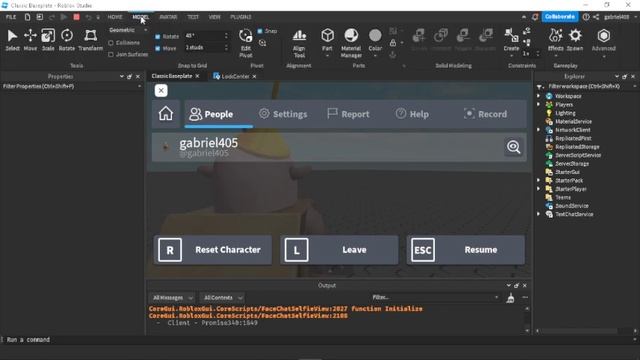640x360 pixels.
Task: Close the second script document tab
Action: pos(254,77)
